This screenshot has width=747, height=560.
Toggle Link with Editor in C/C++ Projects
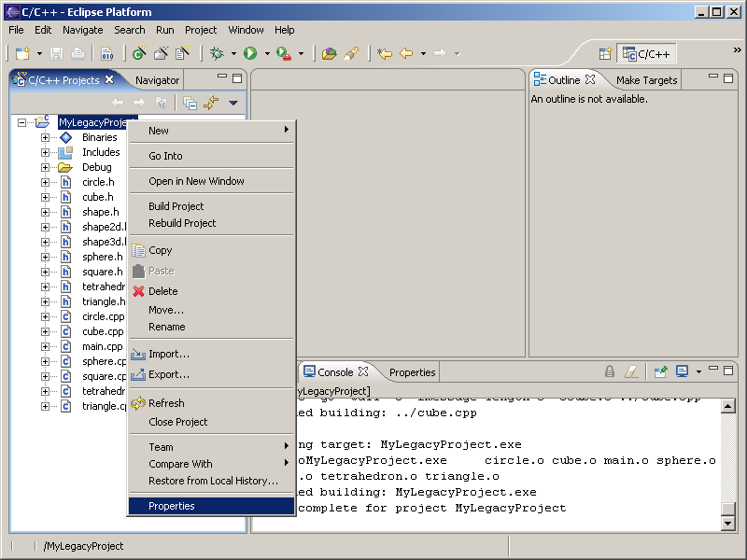coord(211,103)
